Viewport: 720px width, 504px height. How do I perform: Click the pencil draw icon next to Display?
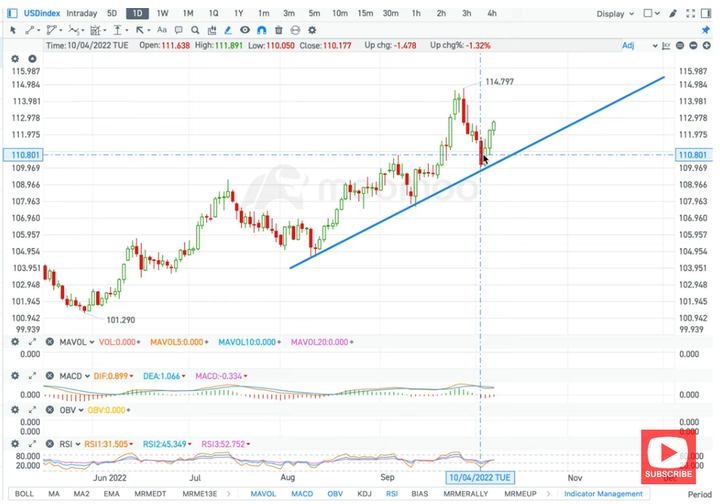click(673, 13)
